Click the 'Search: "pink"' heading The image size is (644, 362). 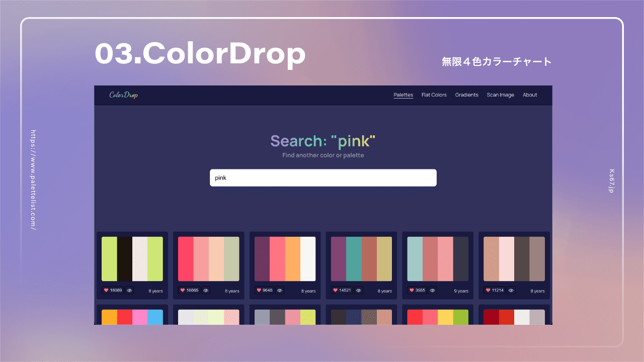[x=323, y=141]
